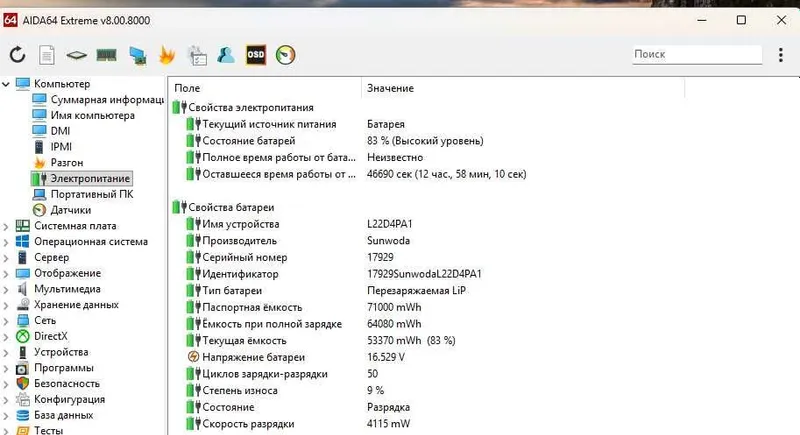
Task: Select Разгон in the sidebar
Action: pos(58,163)
